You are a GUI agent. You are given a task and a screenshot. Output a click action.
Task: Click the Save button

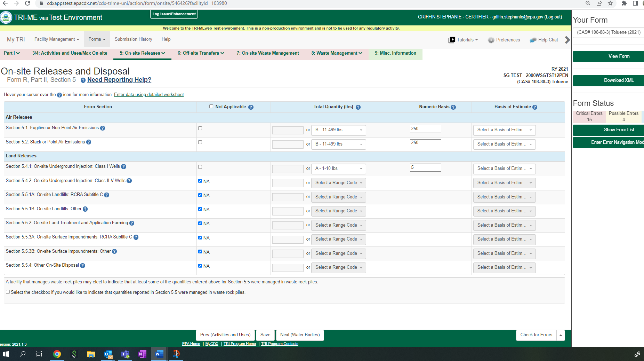(x=265, y=335)
